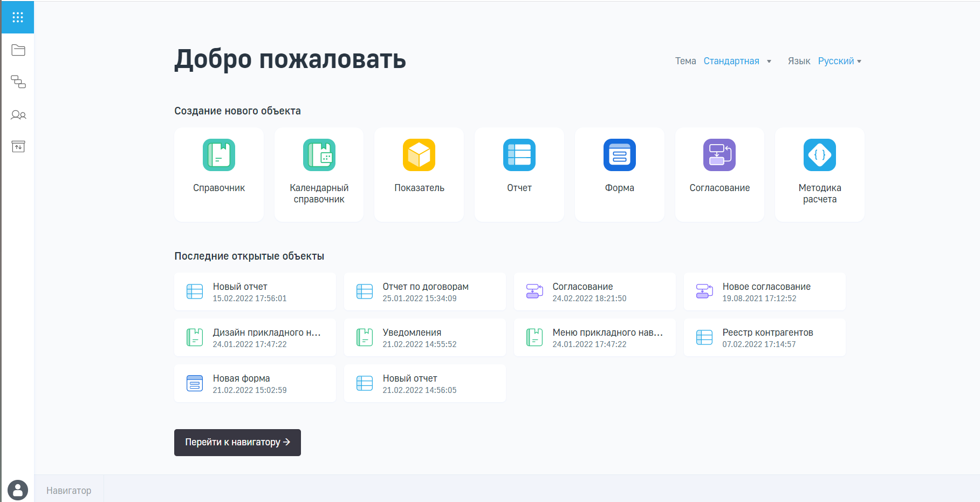Create a new Показатель object
980x502 pixels.
click(419, 174)
